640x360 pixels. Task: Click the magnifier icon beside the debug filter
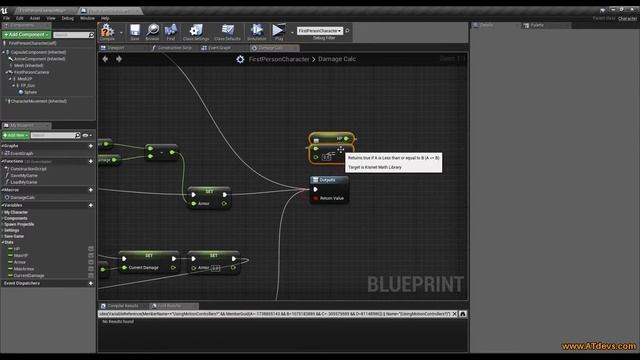tap(347, 31)
